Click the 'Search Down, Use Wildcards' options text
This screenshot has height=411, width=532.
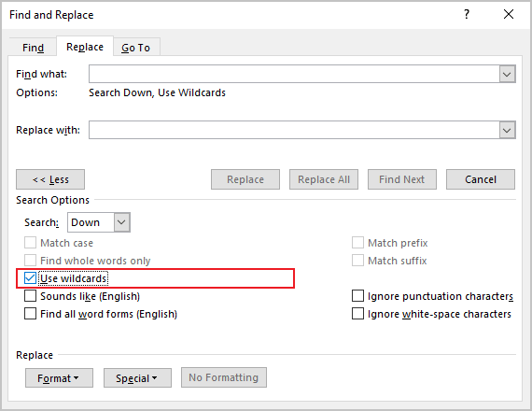pos(157,92)
